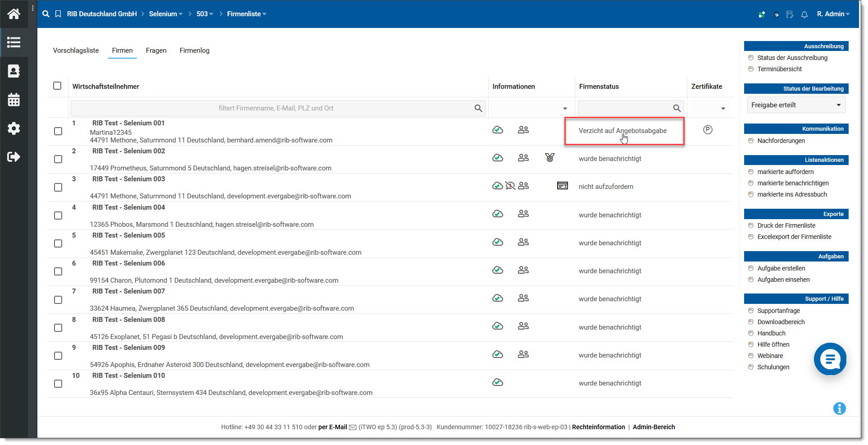Image resolution: width=868 pixels, height=445 pixels.
Task: Open the calendar sidebar icon
Action: tap(14, 100)
